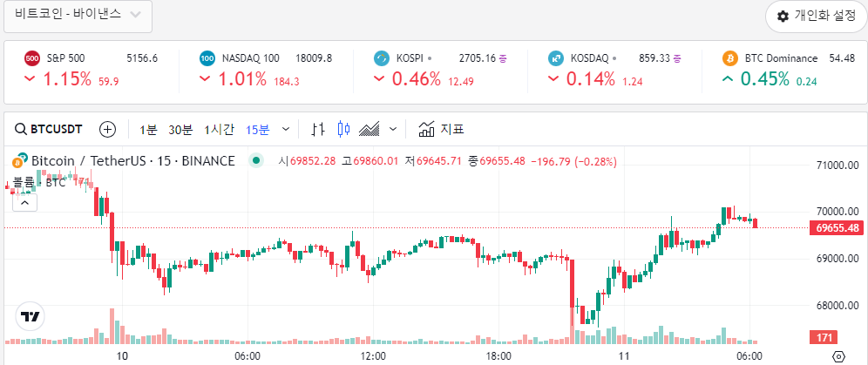The width and height of the screenshot is (868, 365).
Task: Select the 30분 interval
Action: tap(180, 129)
